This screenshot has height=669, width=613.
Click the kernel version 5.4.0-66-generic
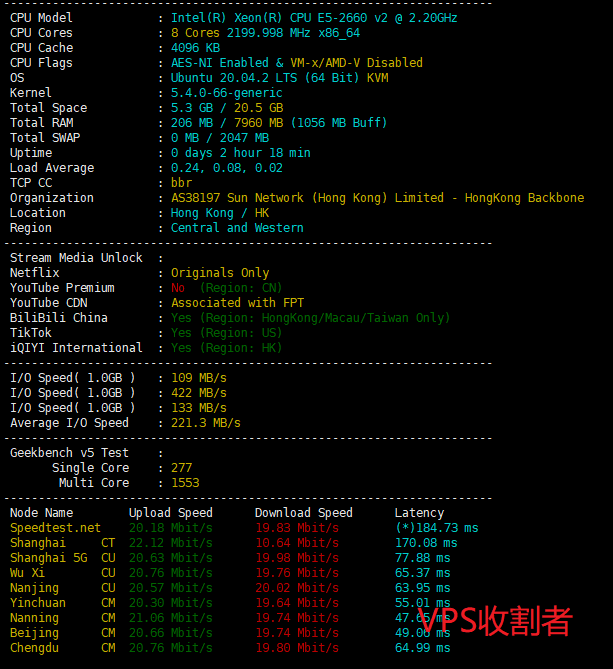(x=226, y=93)
